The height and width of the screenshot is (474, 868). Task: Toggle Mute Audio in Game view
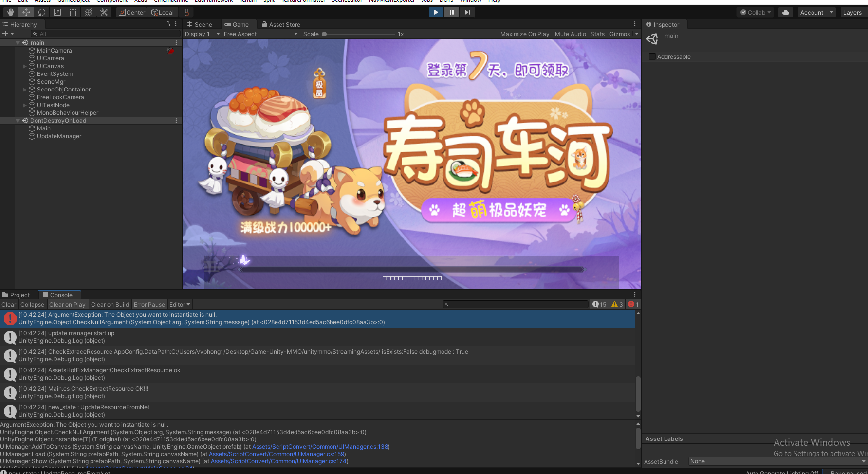[571, 34]
